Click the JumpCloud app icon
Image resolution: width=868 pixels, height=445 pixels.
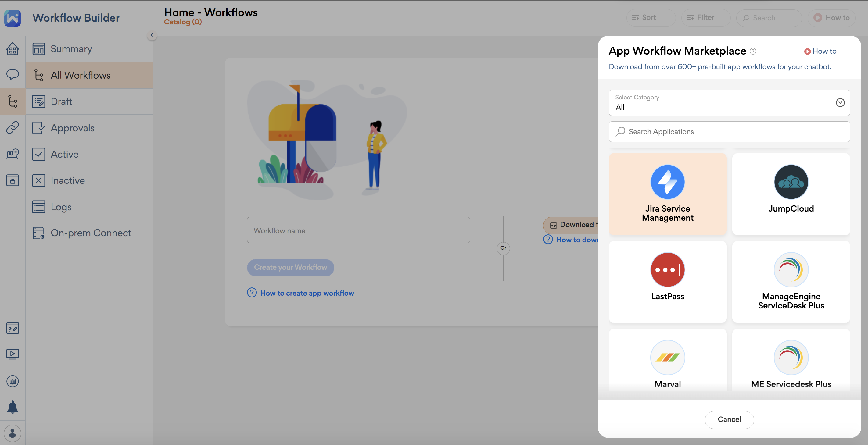791,182
